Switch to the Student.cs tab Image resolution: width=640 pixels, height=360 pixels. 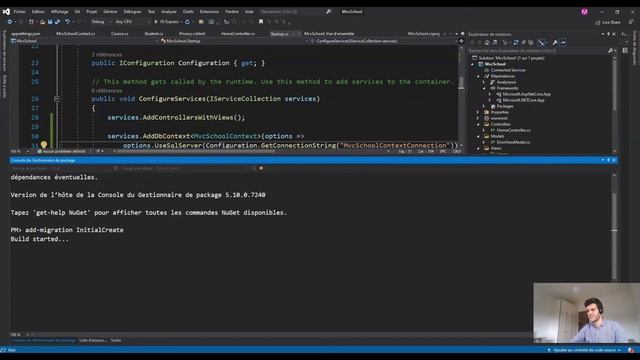coord(154,34)
